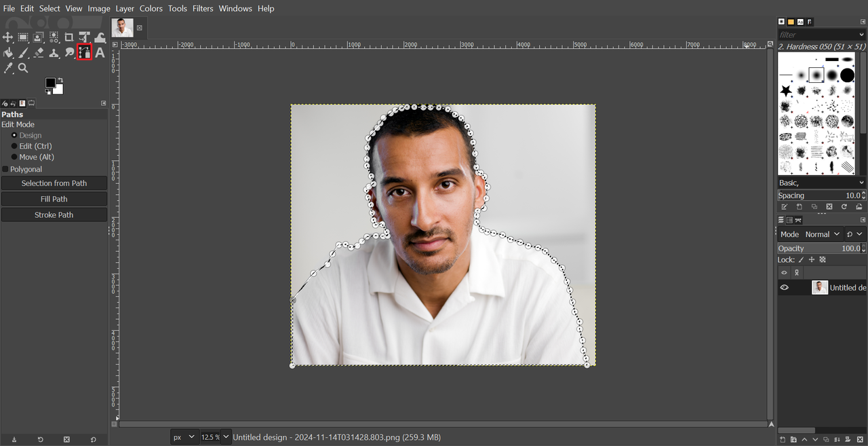Click the Stroke Path button
868x446 pixels.
(x=54, y=215)
